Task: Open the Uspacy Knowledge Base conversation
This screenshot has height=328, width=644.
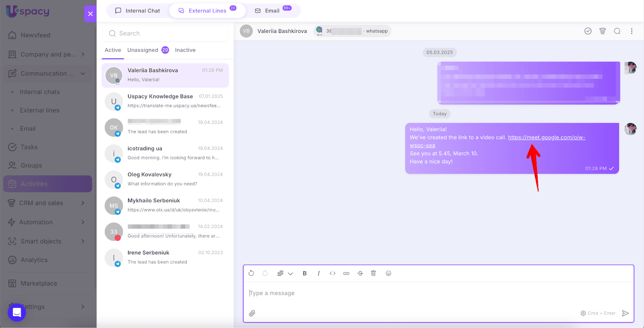Action: pyautogui.click(x=165, y=101)
